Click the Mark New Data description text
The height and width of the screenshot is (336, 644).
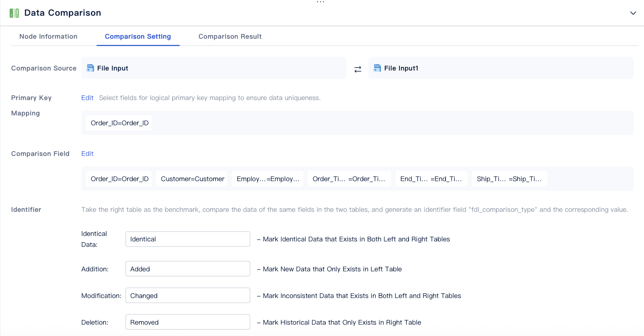coord(329,269)
